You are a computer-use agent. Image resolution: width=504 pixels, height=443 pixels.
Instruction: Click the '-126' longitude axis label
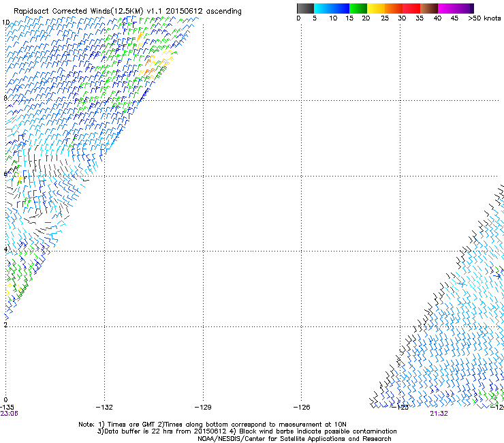click(302, 408)
